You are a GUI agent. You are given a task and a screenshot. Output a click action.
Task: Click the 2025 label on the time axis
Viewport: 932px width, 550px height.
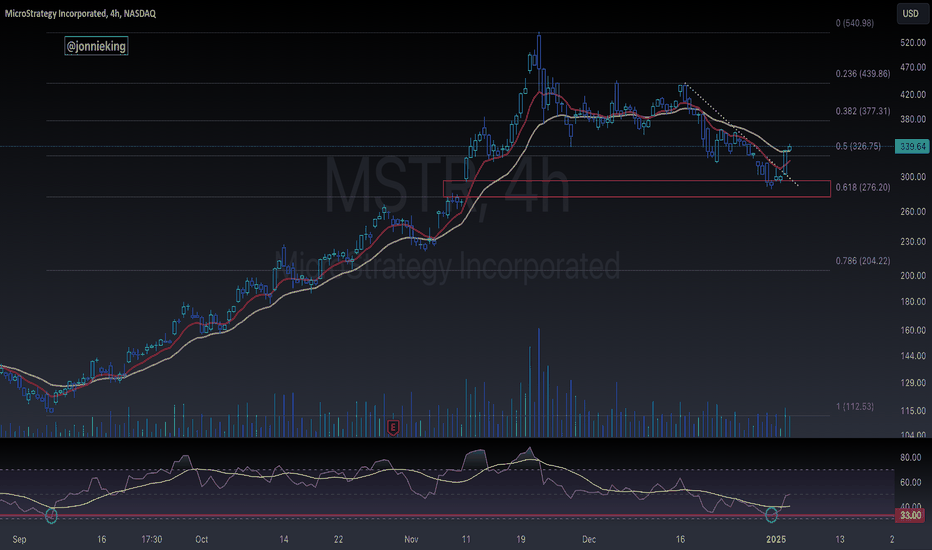click(776, 540)
